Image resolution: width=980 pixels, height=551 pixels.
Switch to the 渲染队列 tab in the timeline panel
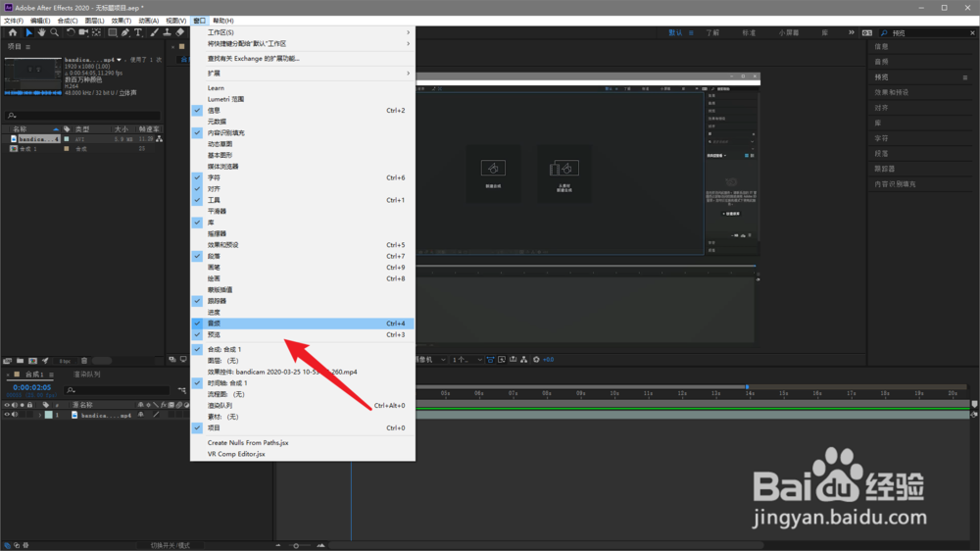87,375
